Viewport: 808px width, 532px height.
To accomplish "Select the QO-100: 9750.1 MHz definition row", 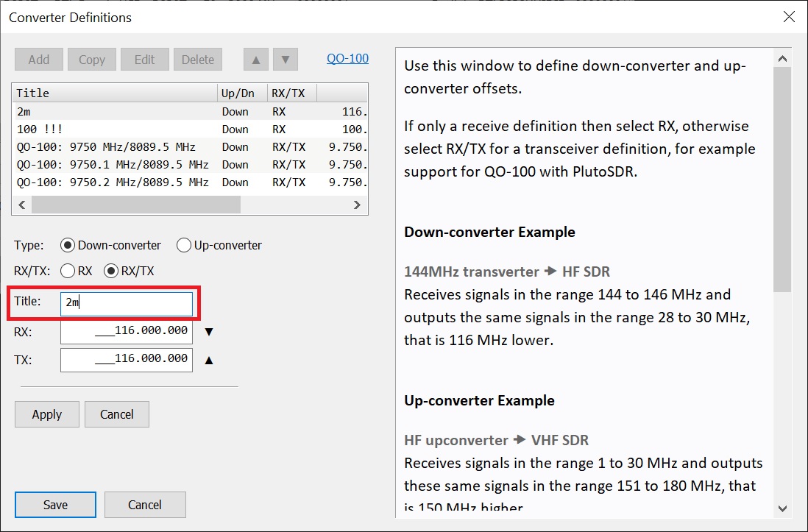I will coord(112,165).
